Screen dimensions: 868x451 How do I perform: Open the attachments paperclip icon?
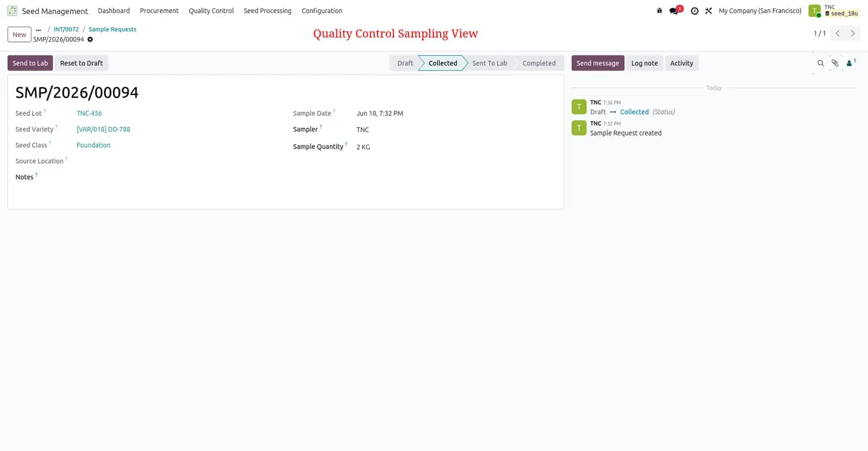point(835,63)
